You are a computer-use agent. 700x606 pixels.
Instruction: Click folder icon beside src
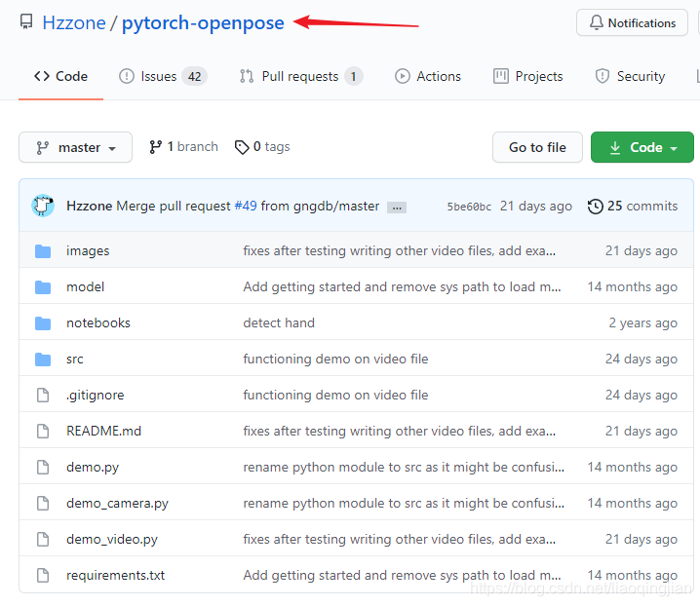pos(43,360)
